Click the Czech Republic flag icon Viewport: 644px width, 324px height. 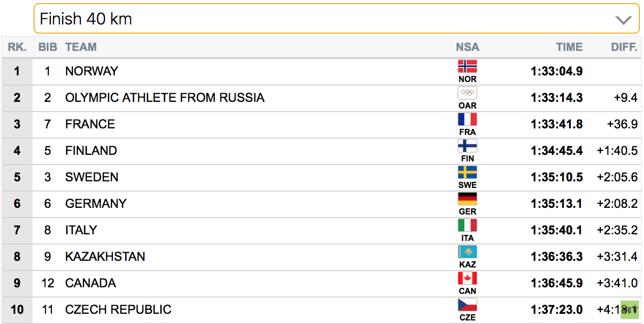pos(467,305)
